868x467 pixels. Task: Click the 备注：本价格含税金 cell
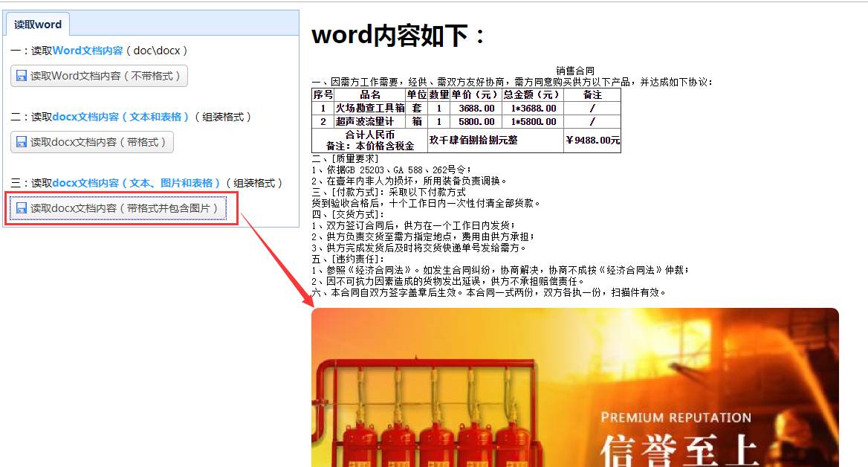370,144
